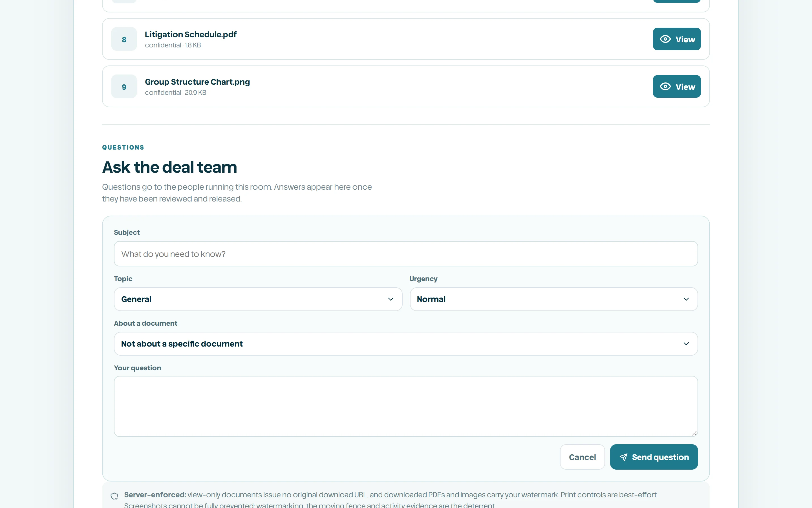Viewport: 812px width, 508px height.
Task: Click the 'Ask the deal team' heading
Action: (169, 167)
